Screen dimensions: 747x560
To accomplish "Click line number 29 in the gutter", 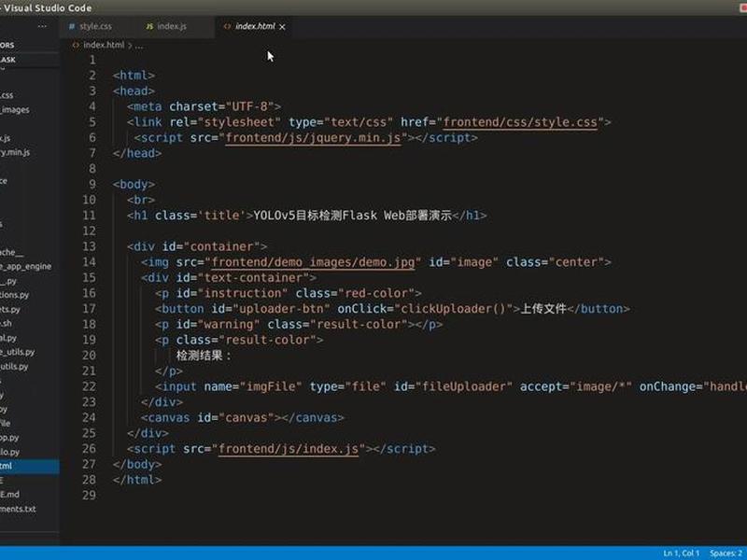I will [x=89, y=496].
